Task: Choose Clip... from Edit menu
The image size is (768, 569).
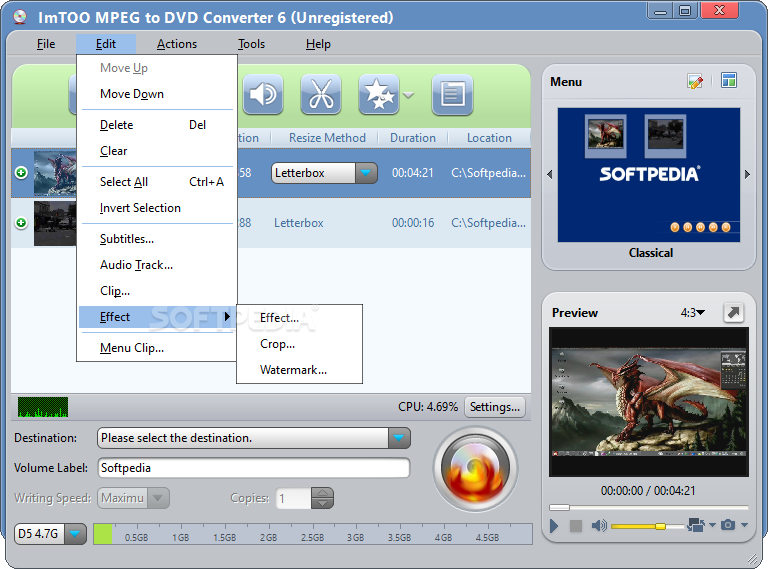Action: point(157,291)
